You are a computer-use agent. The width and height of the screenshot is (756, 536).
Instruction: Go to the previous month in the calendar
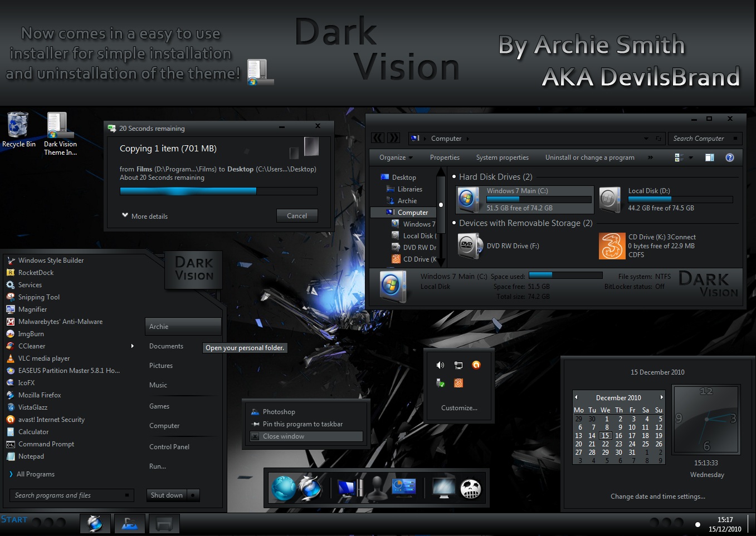[x=576, y=397]
